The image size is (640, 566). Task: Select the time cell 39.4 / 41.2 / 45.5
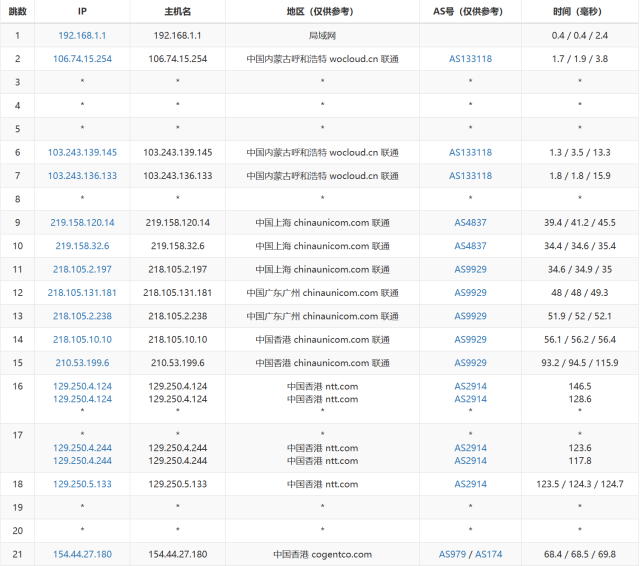click(x=580, y=223)
